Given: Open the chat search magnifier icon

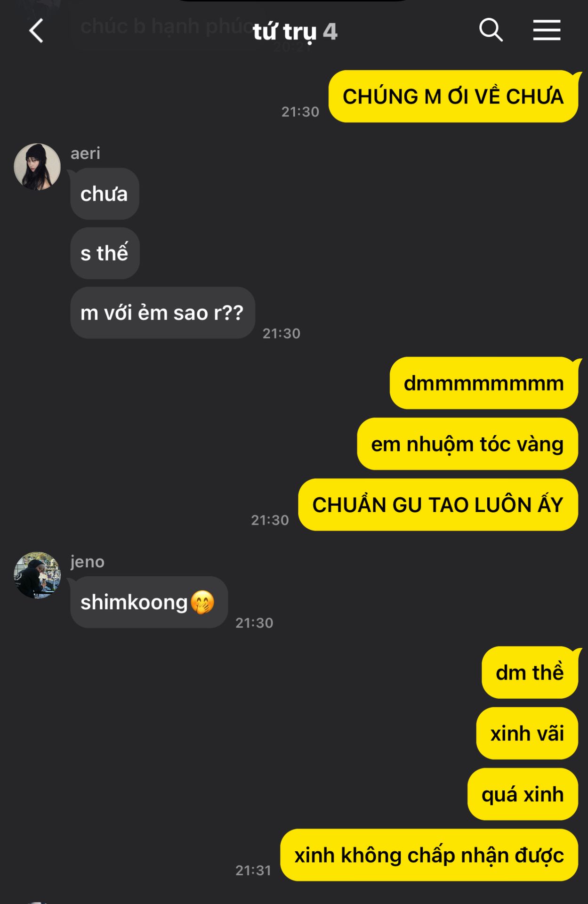Looking at the screenshot, I should (x=491, y=30).
